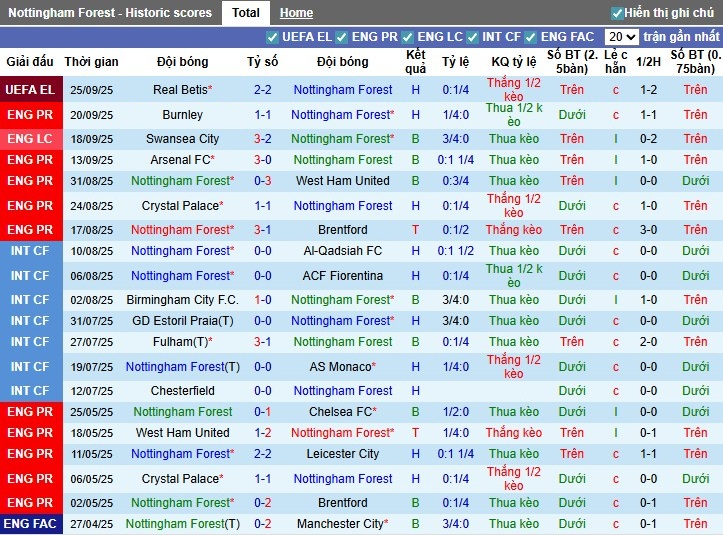
Task: Uncheck the ENG PR filter checkbox
Action: tap(342, 37)
